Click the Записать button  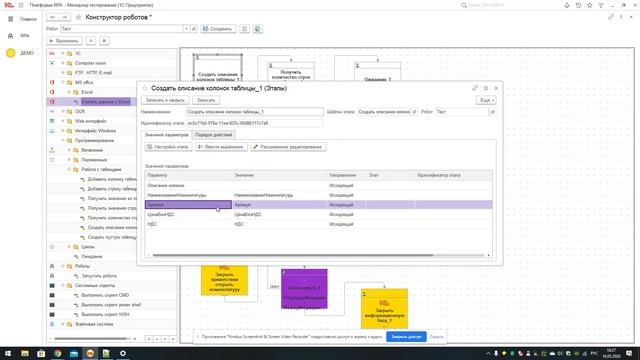206,100
